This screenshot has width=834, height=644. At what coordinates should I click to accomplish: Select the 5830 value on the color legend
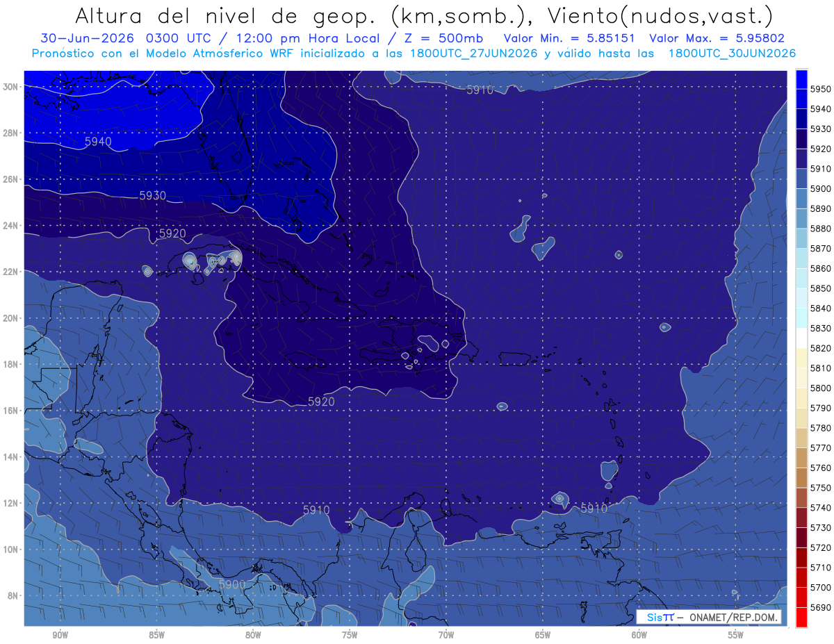tap(820, 328)
